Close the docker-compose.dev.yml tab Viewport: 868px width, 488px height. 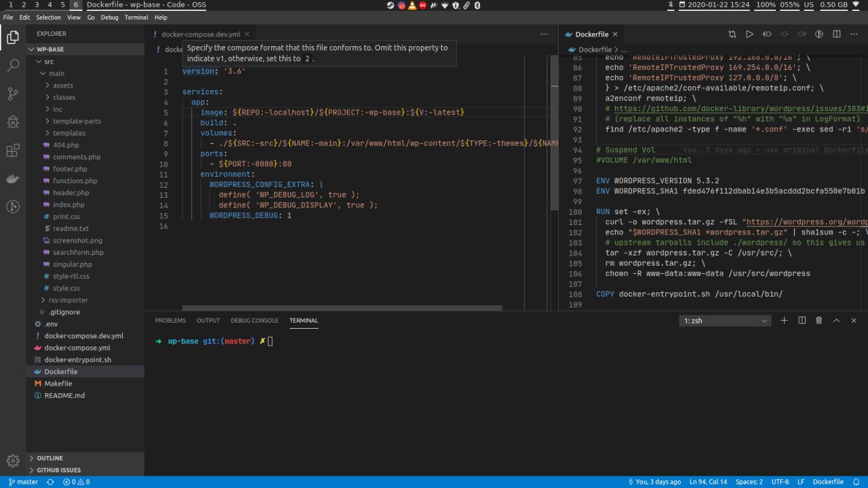click(247, 34)
